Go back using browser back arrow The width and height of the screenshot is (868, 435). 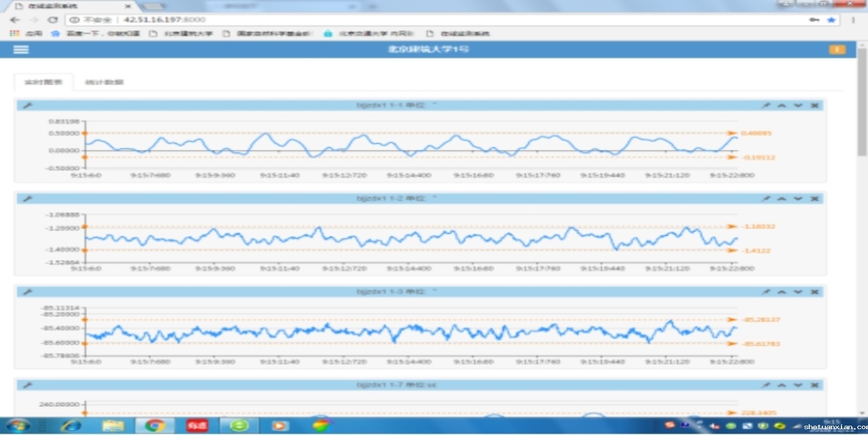coord(15,20)
